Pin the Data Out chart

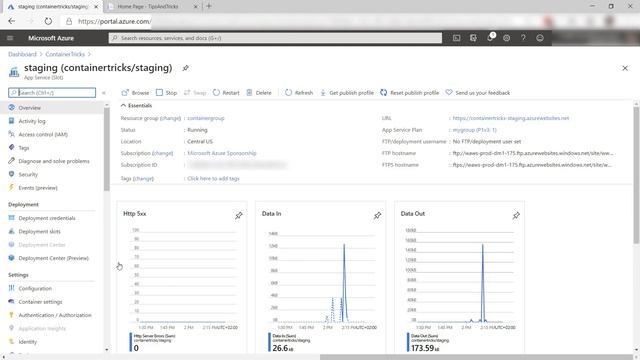click(x=516, y=215)
